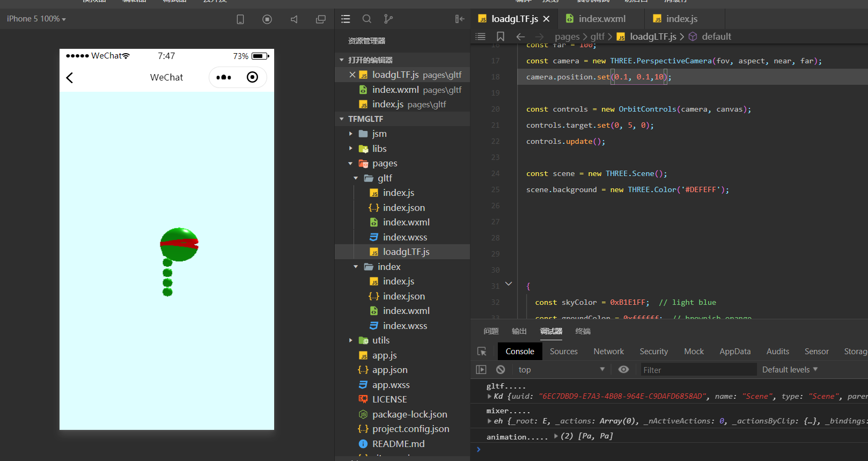Open the WeChat mini program three-dots menu
This screenshot has height=461, width=868.
pos(224,77)
